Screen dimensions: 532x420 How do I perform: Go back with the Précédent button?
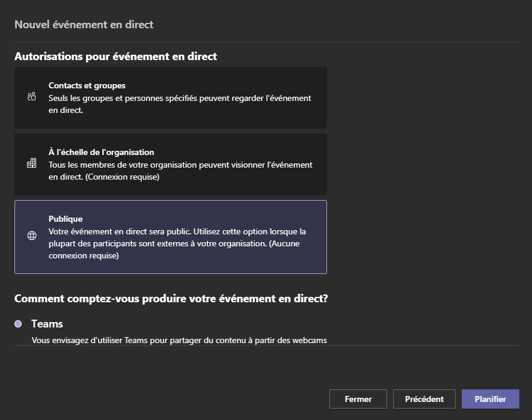(424, 399)
